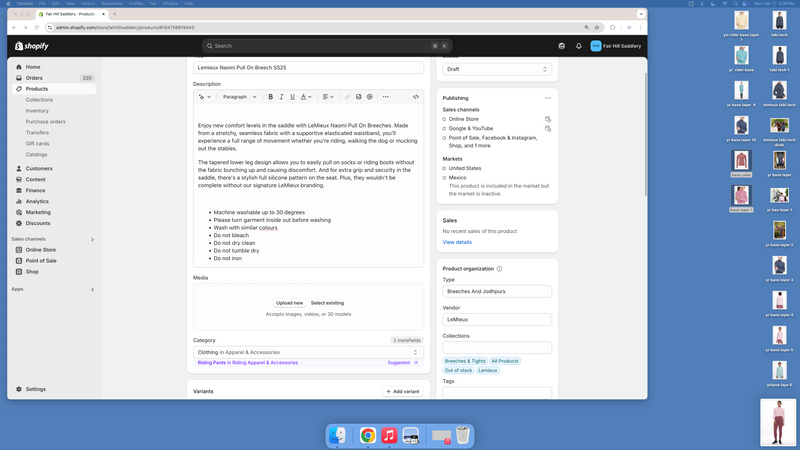Open more formatting options (three dots)

386,97
